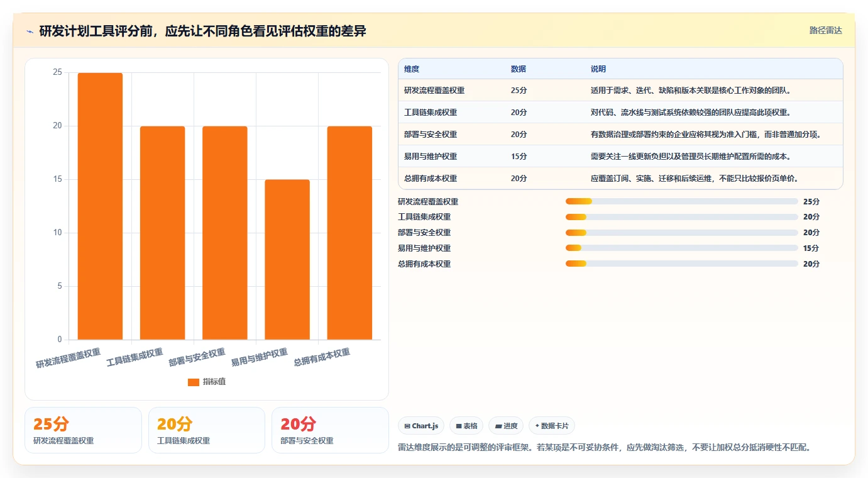Click the 部署与安全权重 progress bar

point(682,233)
